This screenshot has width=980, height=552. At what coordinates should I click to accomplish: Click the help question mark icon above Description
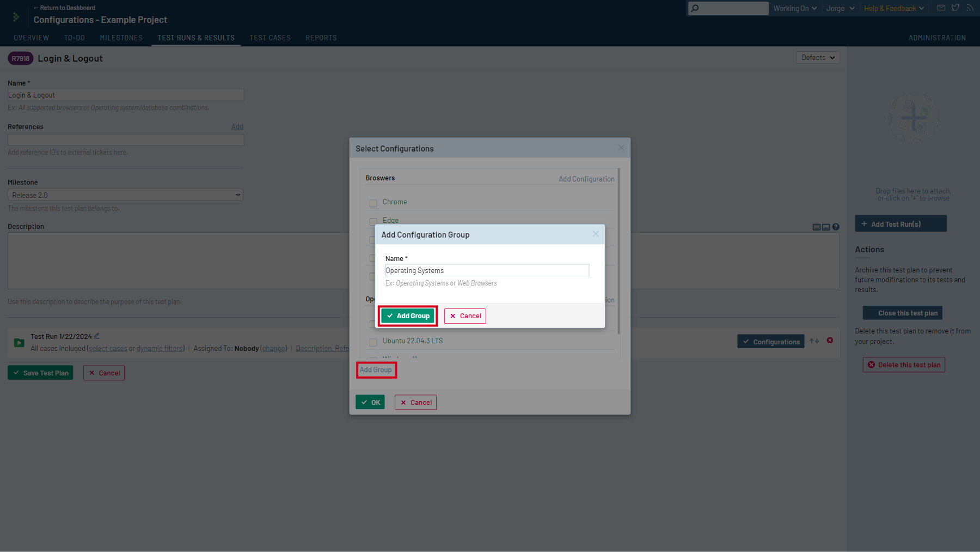click(x=836, y=227)
